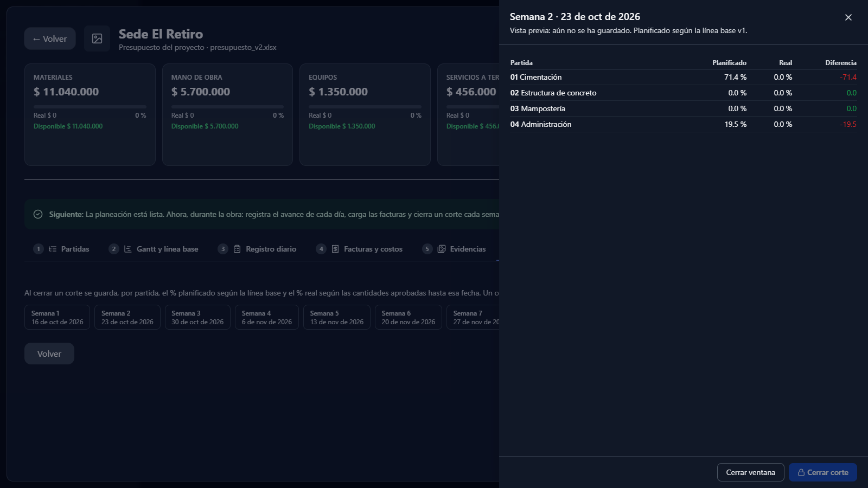Switch to Gantt y línea base tab
The width and height of the screenshot is (868, 488).
click(x=154, y=249)
